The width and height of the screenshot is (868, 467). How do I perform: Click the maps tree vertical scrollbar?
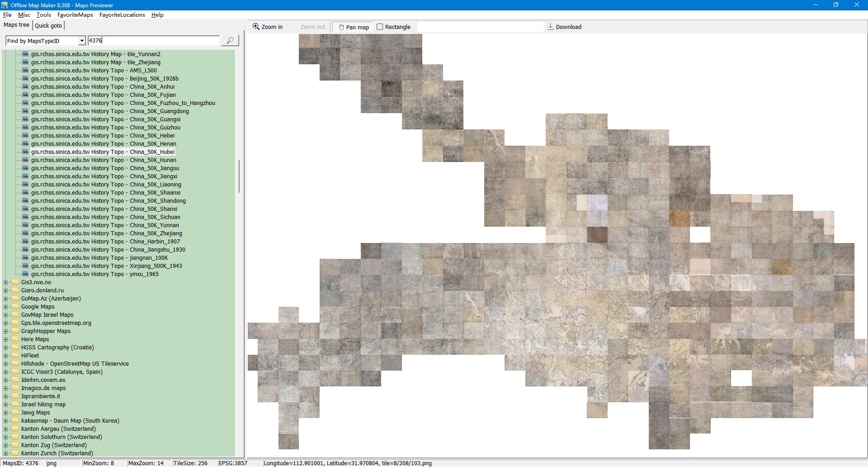coord(239,176)
